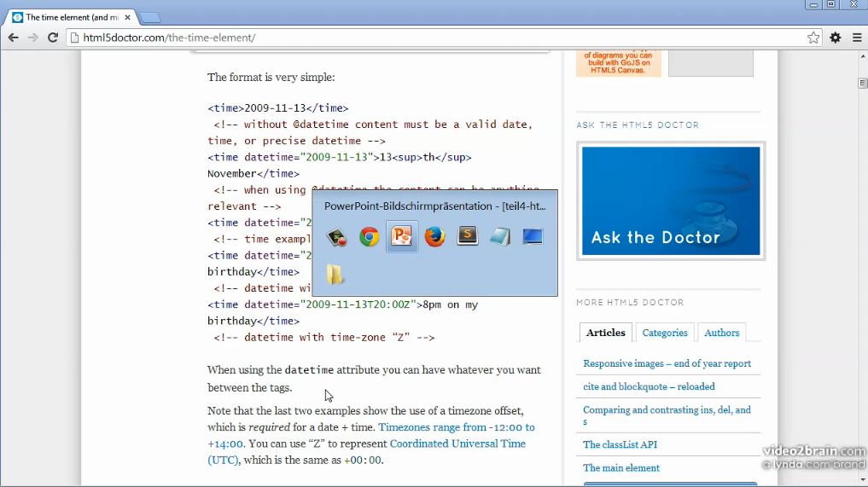This screenshot has height=487, width=868.
Task: Follow the 'Coordinated Universal Time' link
Action: click(x=457, y=444)
